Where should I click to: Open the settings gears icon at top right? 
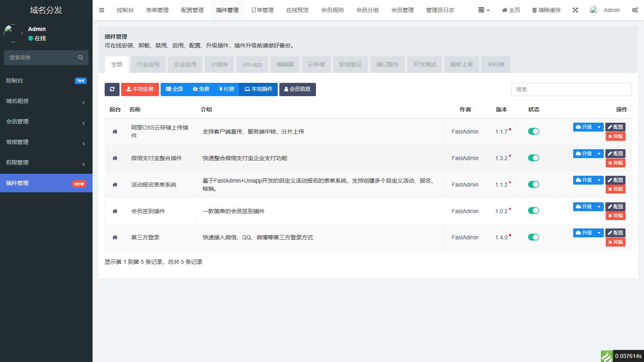click(x=635, y=10)
